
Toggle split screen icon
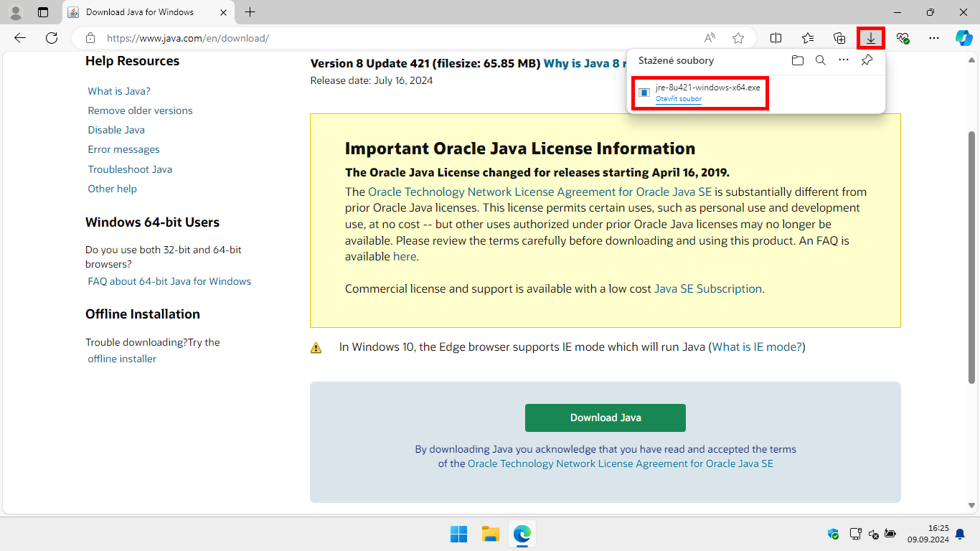pyautogui.click(x=776, y=38)
